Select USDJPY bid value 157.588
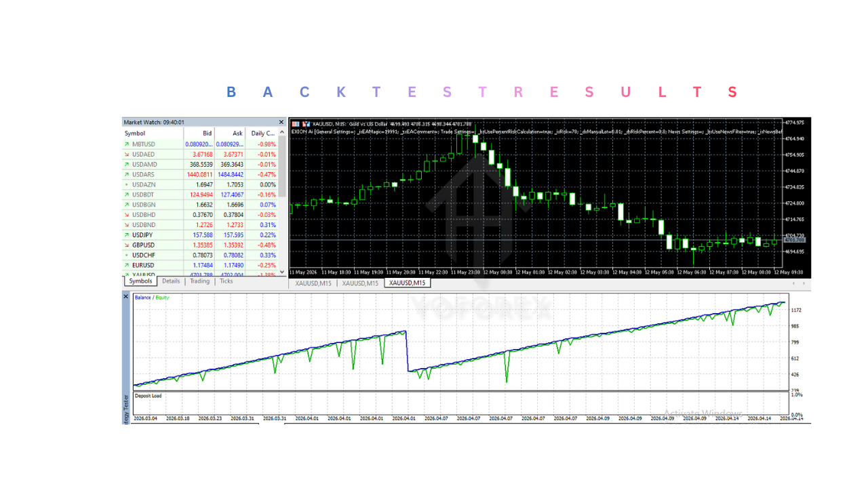 tap(203, 235)
